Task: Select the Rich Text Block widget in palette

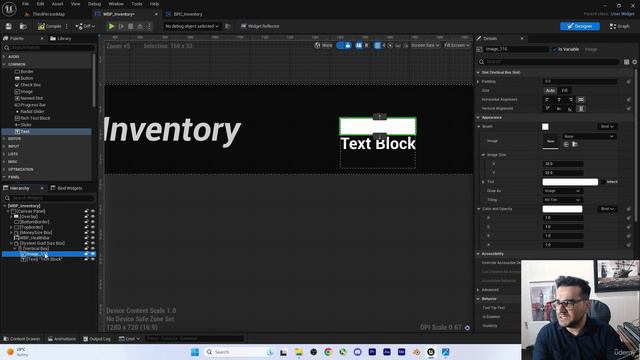Action: (32, 118)
